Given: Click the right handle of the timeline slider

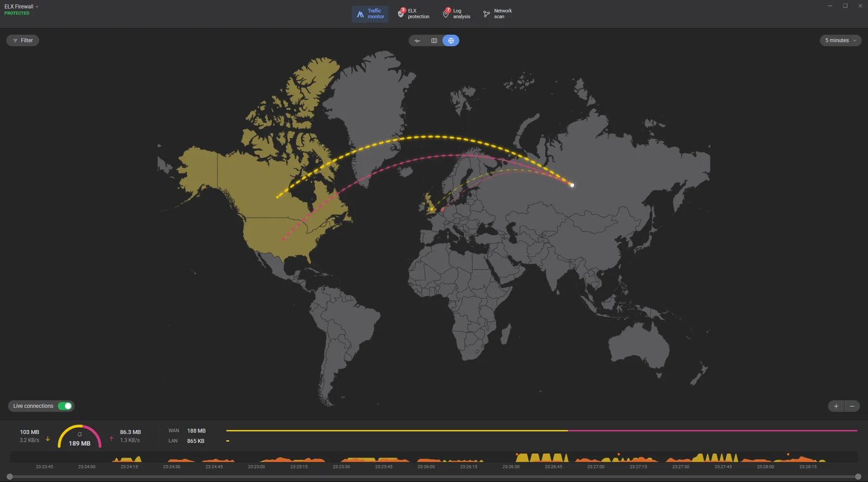Looking at the screenshot, I should tap(858, 477).
